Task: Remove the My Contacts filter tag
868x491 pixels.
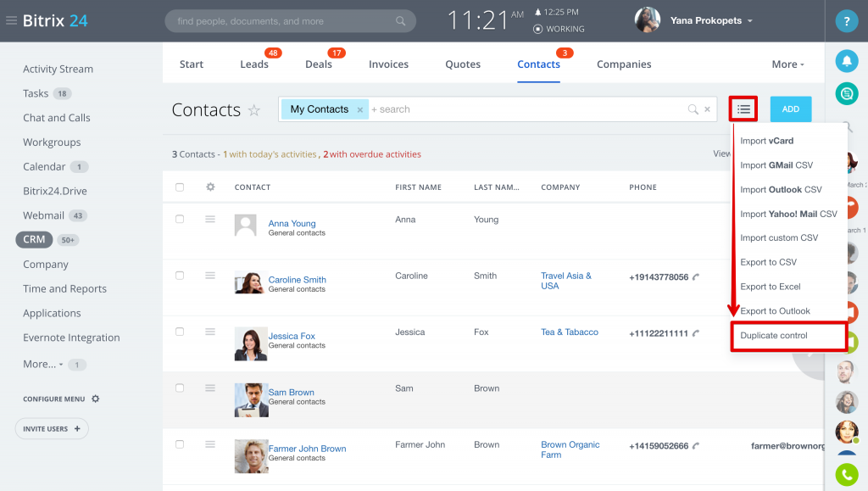Action: [359, 109]
